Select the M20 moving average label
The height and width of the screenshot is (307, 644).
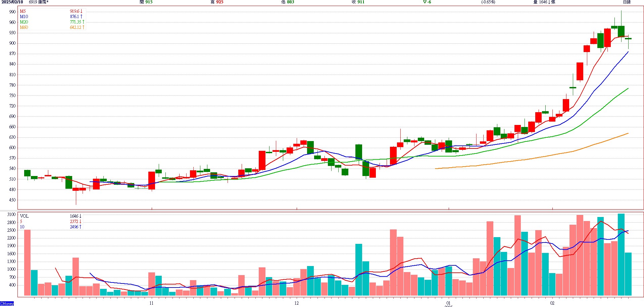(24, 22)
